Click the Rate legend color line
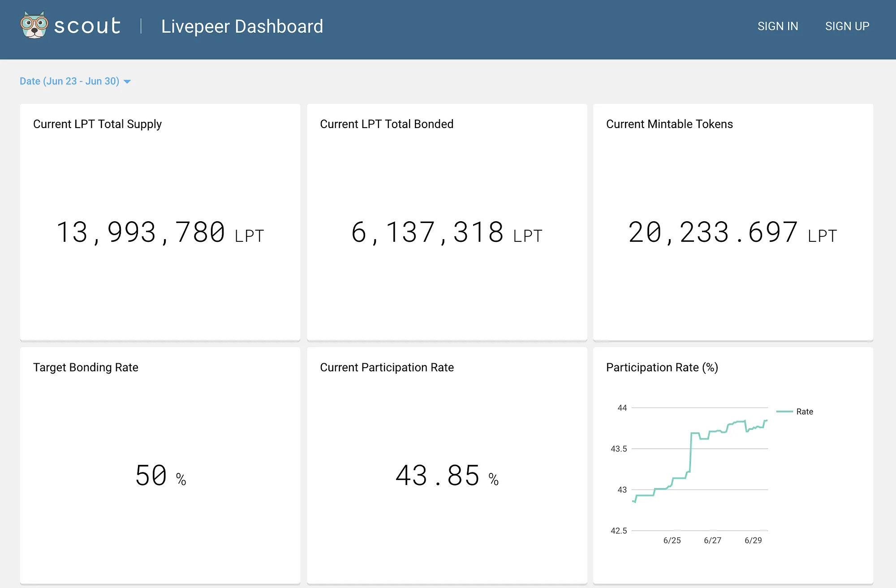 click(x=784, y=412)
